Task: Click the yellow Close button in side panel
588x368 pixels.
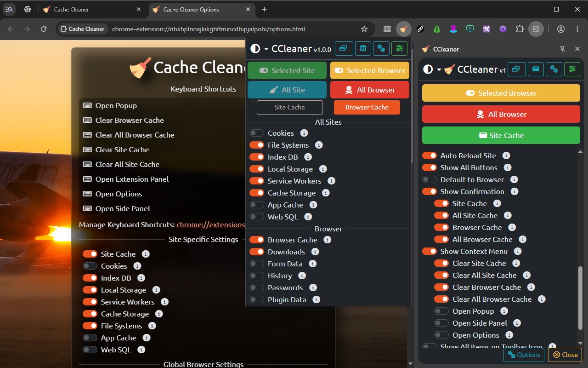Action: (565, 355)
